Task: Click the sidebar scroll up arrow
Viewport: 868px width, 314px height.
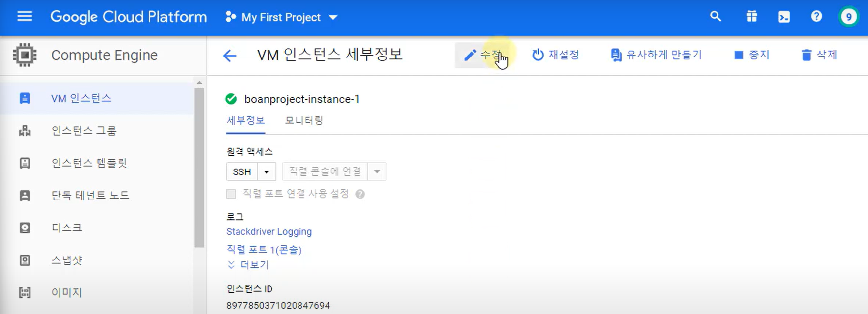Action: pyautogui.click(x=199, y=82)
